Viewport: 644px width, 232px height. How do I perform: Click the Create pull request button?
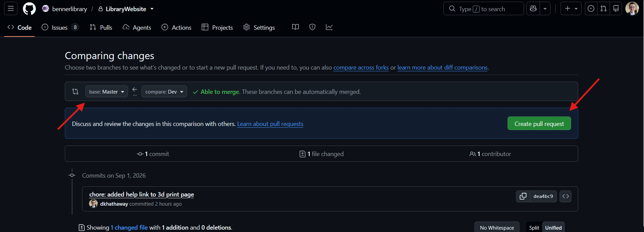point(539,124)
